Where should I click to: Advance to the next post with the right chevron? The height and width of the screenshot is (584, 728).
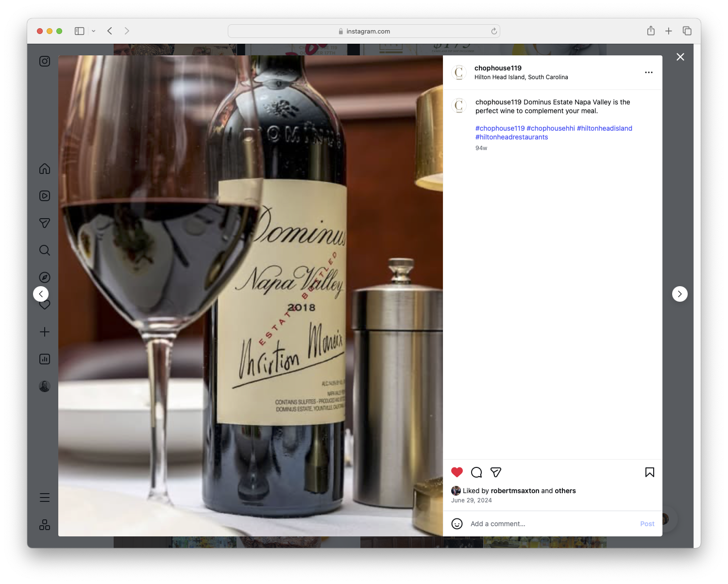(679, 294)
